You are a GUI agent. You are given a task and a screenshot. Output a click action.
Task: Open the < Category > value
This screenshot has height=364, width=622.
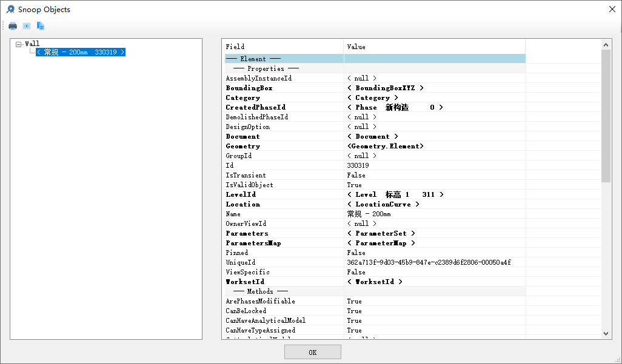(x=372, y=98)
